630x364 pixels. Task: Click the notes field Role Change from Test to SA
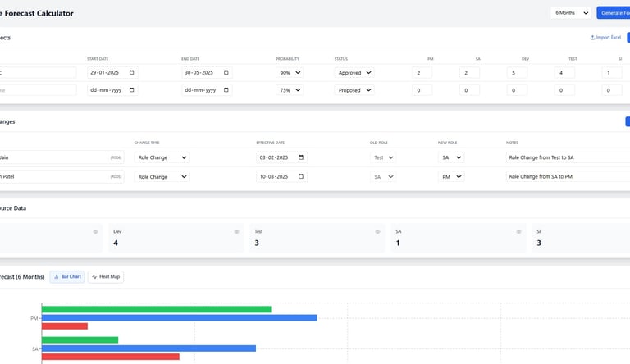coord(568,157)
